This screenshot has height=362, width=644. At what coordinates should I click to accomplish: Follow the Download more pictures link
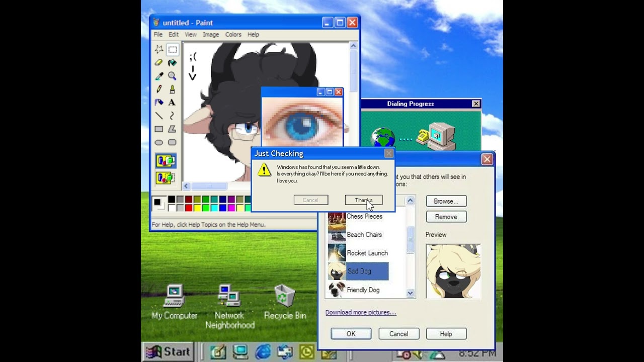pyautogui.click(x=361, y=312)
